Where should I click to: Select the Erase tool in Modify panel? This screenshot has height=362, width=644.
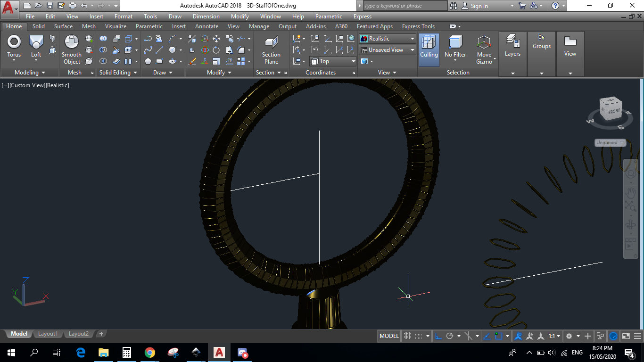[x=192, y=61]
